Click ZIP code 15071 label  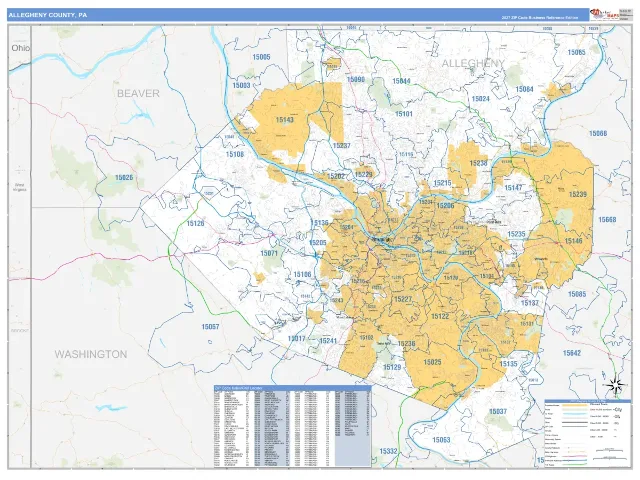(x=269, y=253)
